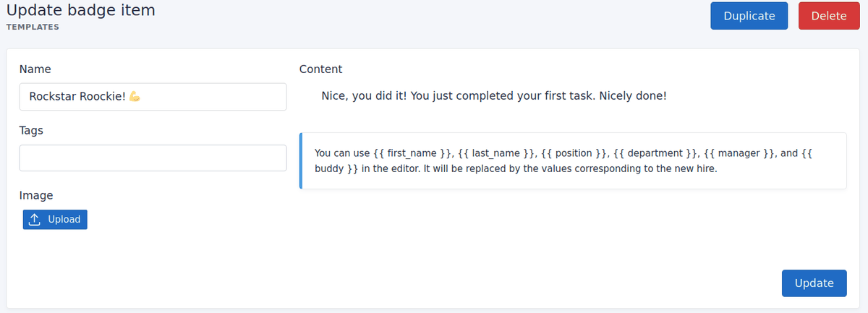Click the Update badge item heading
Viewport: 868px width, 313px height.
coord(80,10)
